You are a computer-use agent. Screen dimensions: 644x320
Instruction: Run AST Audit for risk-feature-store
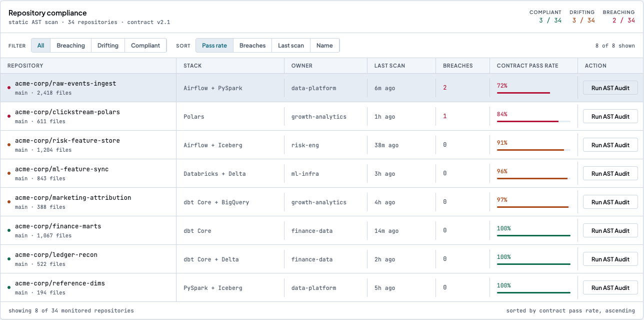coord(610,145)
